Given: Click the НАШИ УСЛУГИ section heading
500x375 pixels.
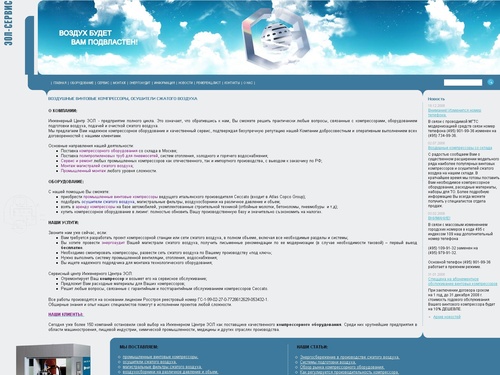Looking at the screenshot, I should [x=63, y=222].
